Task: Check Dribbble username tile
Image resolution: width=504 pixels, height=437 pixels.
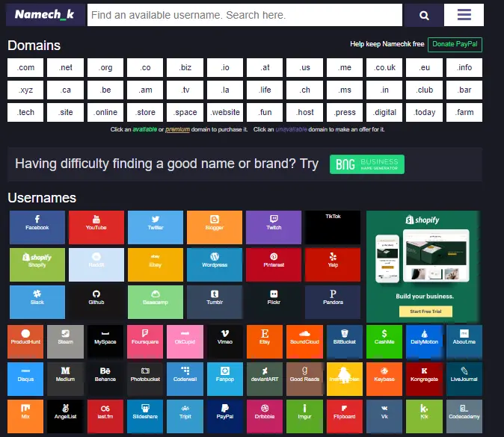Action: tap(265, 416)
